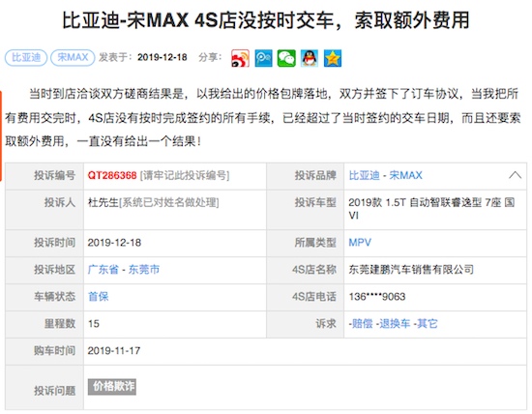Viewport: 532px width, 414px height.
Task: Click 赔偿 demand link
Action: pos(363,324)
